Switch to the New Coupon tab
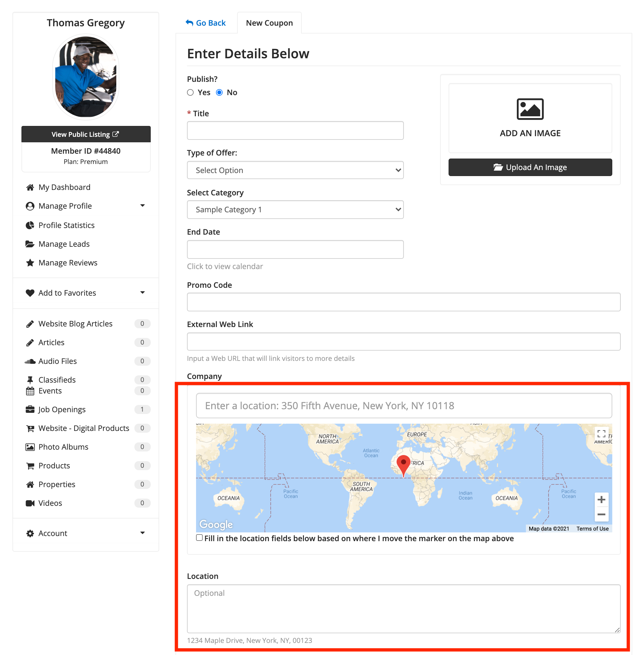This screenshot has width=644, height=655. pos(269,23)
